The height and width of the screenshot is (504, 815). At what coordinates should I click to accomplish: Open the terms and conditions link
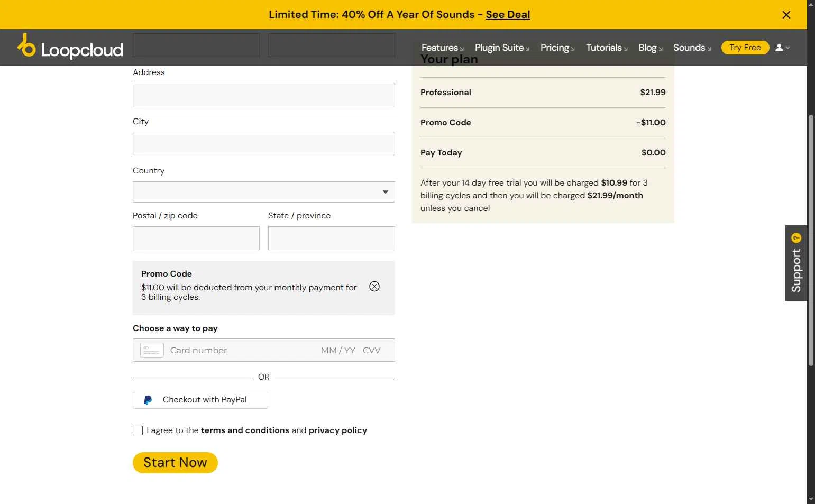(x=245, y=430)
